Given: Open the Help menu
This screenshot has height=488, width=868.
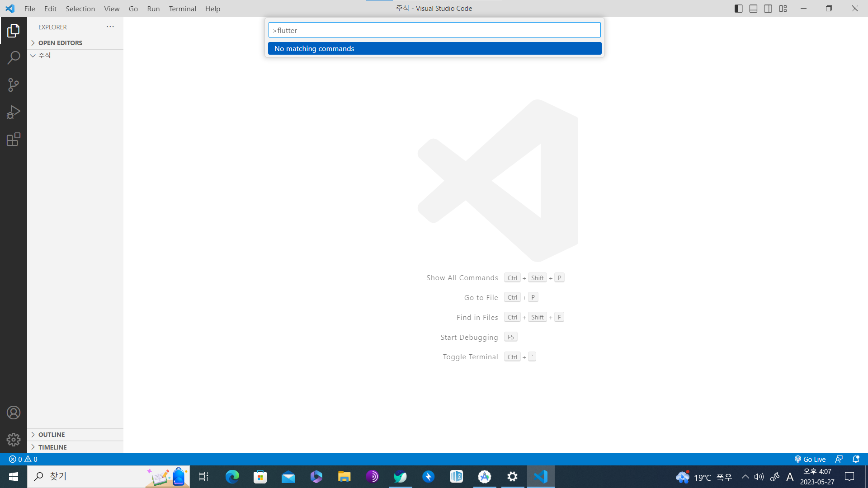Looking at the screenshot, I should coord(212,9).
